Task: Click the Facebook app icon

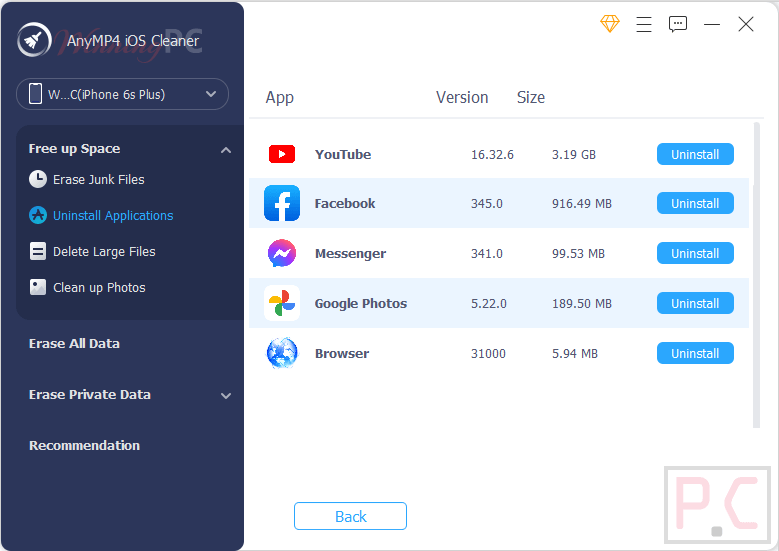Action: [x=282, y=203]
